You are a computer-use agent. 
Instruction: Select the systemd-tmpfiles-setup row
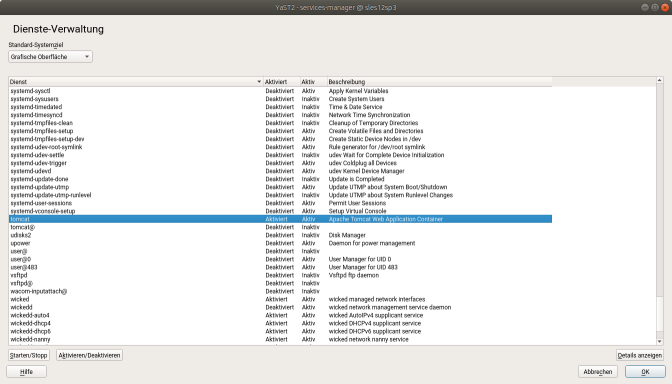pyautogui.click(x=280, y=131)
